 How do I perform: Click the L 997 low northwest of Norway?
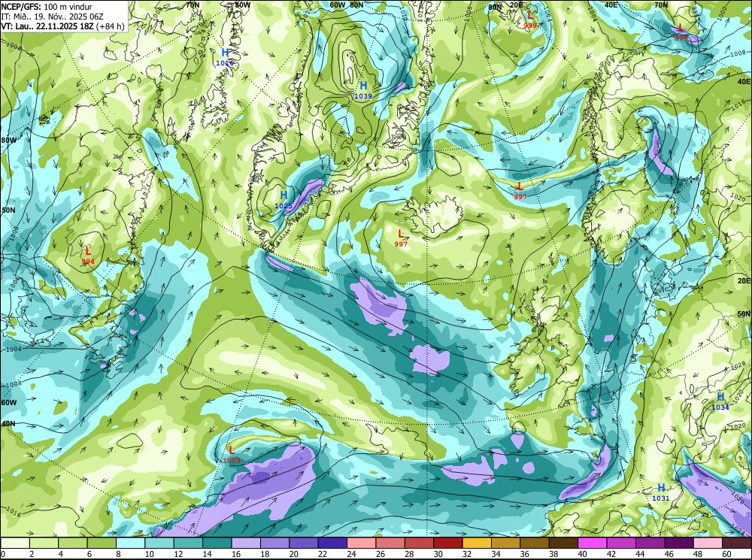pyautogui.click(x=520, y=191)
